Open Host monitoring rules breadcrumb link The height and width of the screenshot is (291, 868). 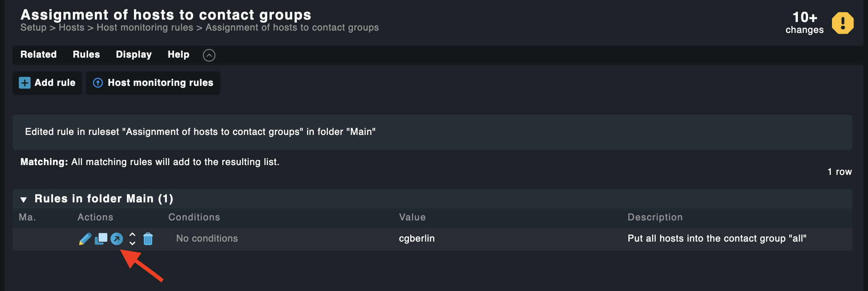tap(145, 27)
